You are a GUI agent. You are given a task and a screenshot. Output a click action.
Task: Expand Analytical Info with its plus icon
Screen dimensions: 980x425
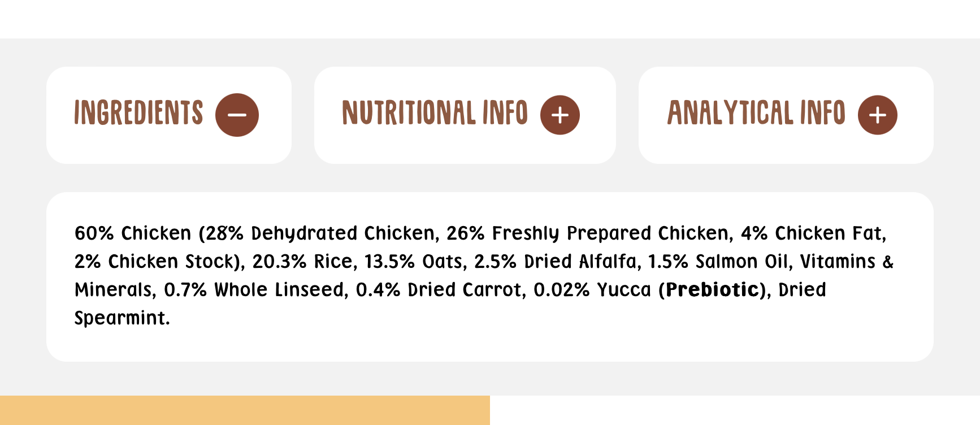pos(878,115)
